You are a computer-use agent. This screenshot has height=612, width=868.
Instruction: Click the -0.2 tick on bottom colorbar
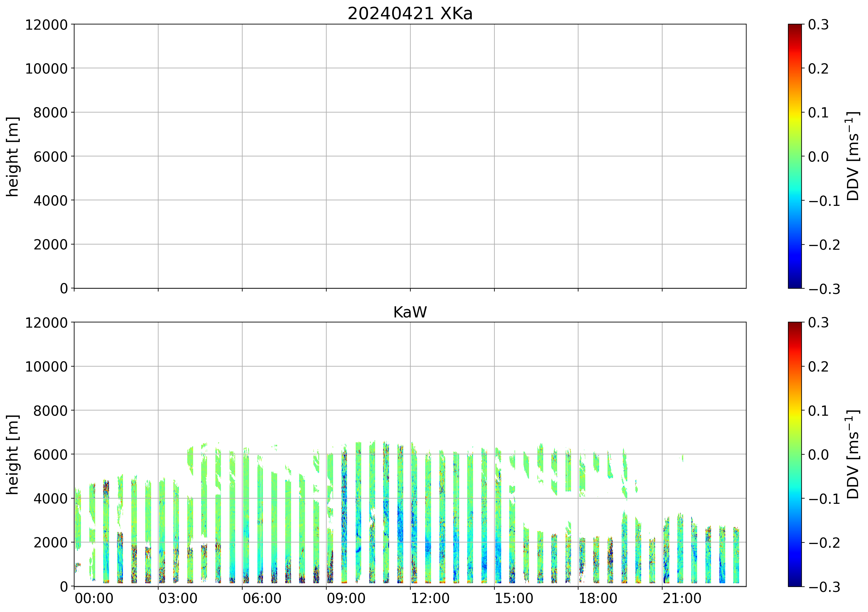(x=824, y=543)
